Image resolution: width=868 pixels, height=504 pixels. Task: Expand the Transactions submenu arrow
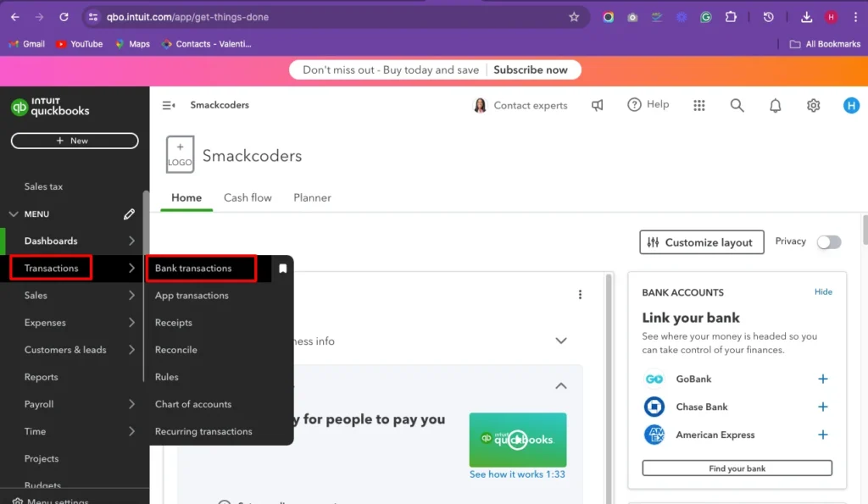click(131, 269)
